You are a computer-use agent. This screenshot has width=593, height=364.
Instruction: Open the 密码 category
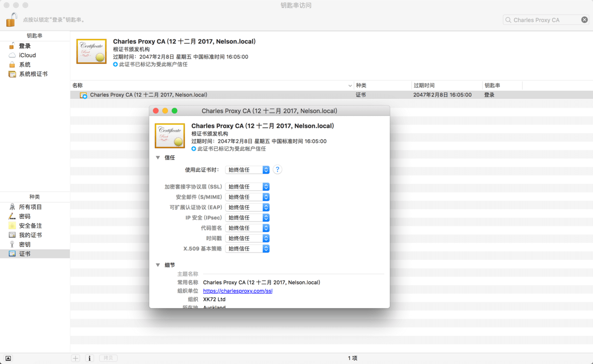[x=24, y=216]
